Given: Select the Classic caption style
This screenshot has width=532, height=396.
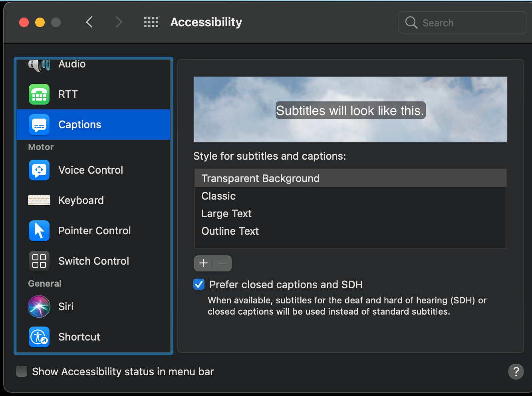Looking at the screenshot, I should click(x=218, y=196).
